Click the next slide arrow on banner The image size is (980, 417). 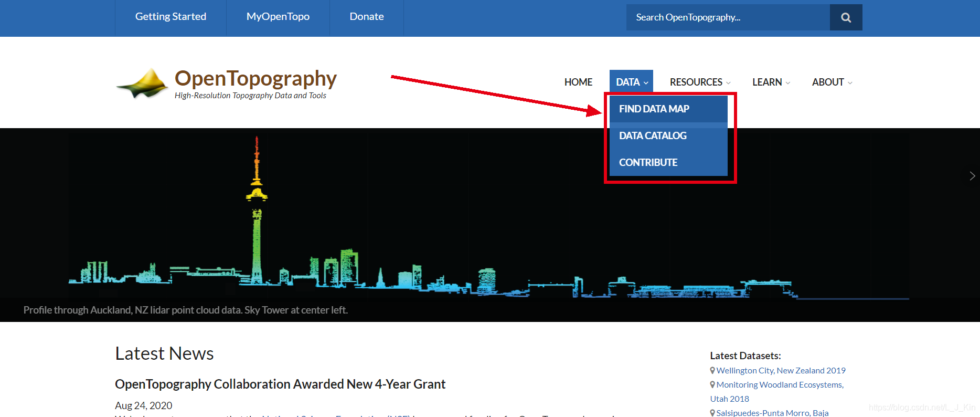coord(972,176)
